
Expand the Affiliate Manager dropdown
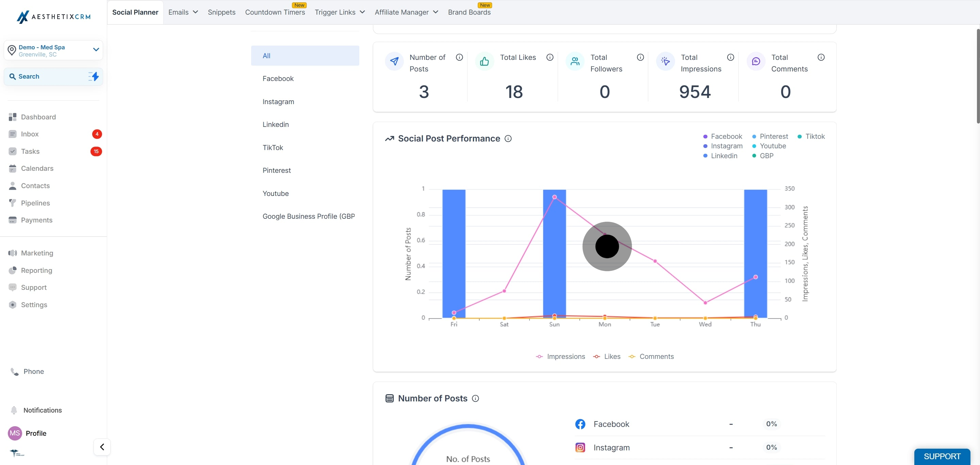pyautogui.click(x=406, y=12)
